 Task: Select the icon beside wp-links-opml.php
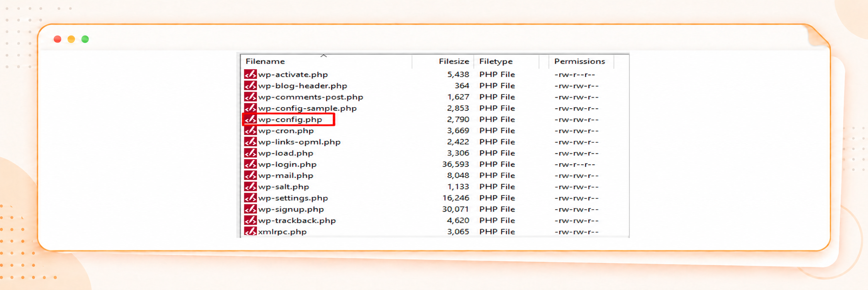(x=250, y=142)
